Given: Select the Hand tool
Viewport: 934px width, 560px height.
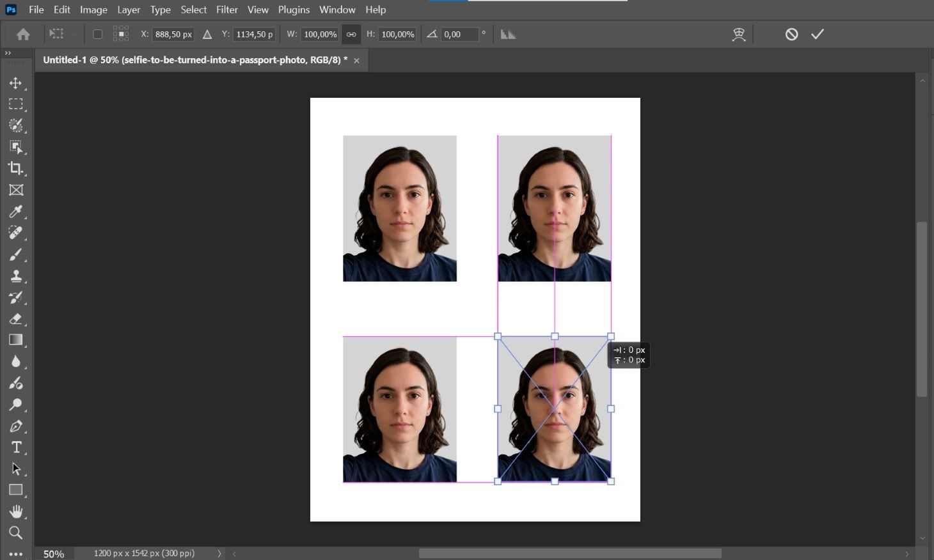Looking at the screenshot, I should (x=16, y=511).
